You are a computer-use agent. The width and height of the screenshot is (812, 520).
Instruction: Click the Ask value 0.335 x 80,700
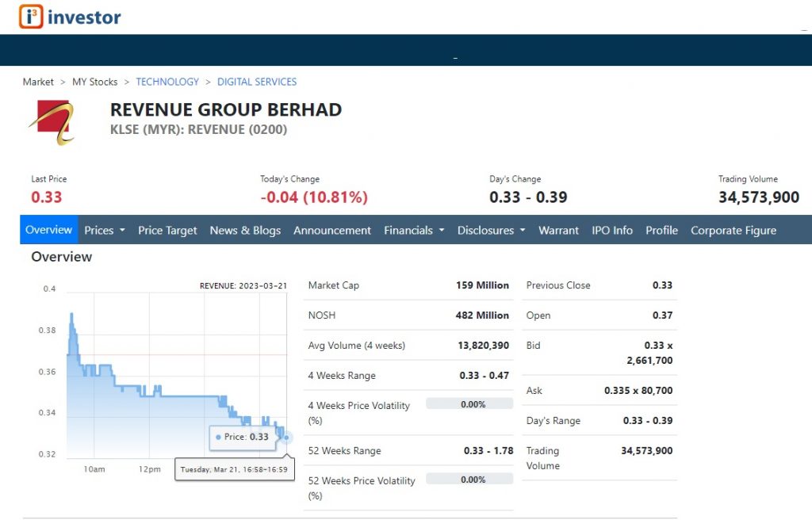[638, 391]
